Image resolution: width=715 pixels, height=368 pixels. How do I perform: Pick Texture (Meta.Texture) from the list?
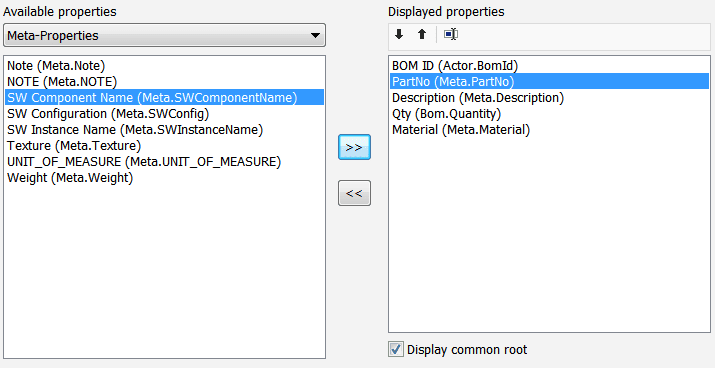coord(165,145)
